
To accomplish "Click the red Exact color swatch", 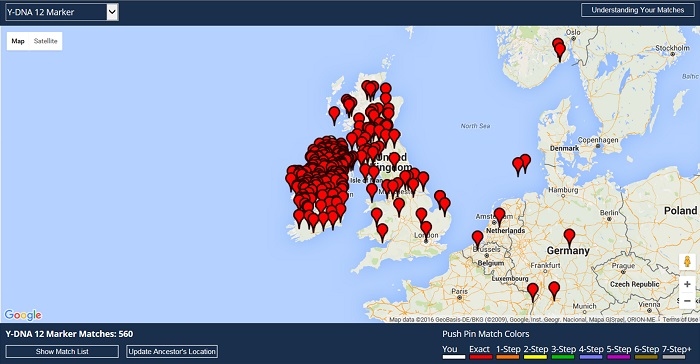I will pyautogui.click(x=481, y=357).
